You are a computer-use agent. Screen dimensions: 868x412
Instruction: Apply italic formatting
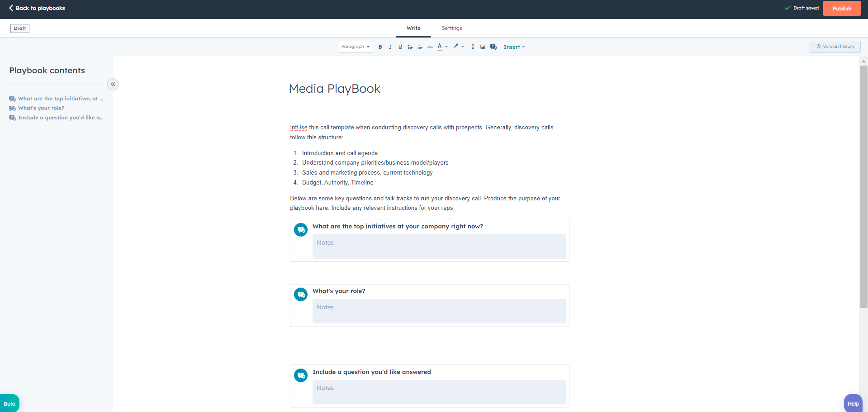(390, 47)
